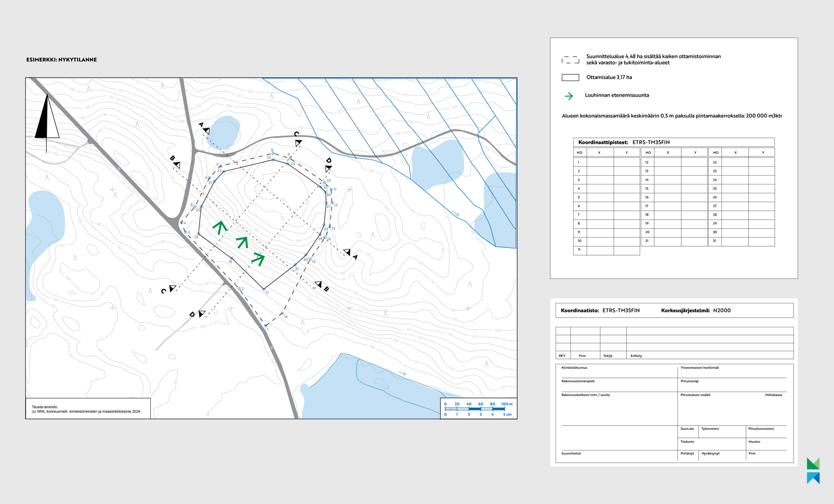
Task: Click the Suunnittelualue 4,48 ha description
Action: [x=653, y=59]
